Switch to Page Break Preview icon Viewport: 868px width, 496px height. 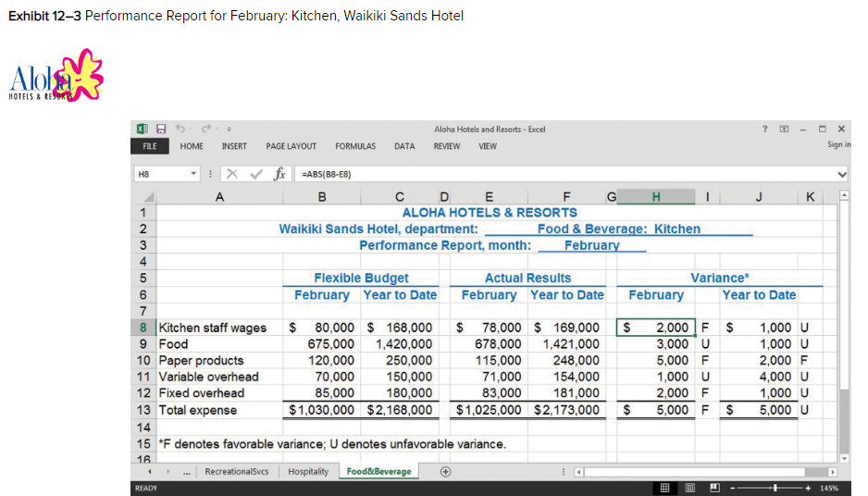(714, 488)
